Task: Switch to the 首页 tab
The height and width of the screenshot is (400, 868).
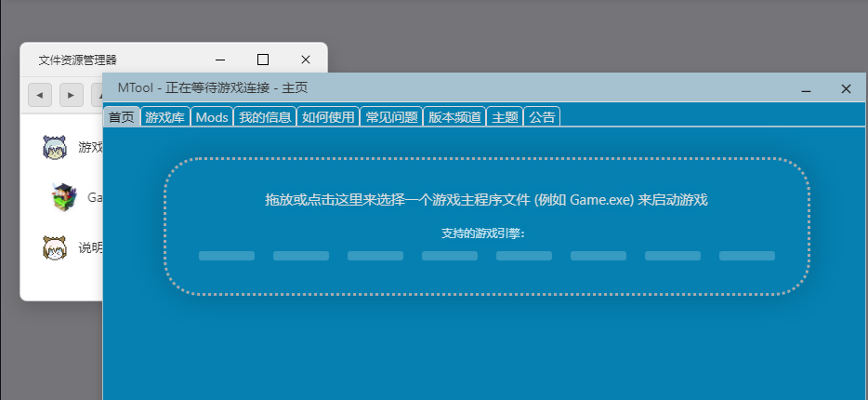Action: pos(122,117)
